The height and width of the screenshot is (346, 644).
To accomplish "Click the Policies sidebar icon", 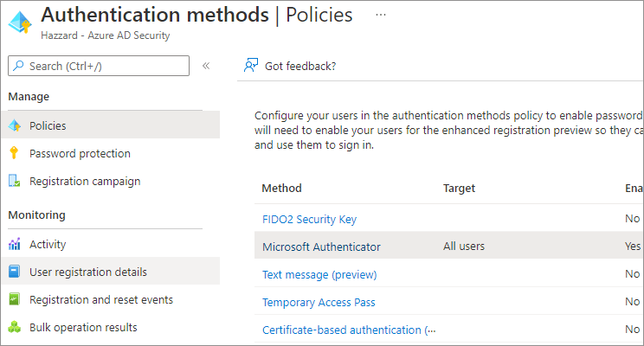I will pos(14,125).
